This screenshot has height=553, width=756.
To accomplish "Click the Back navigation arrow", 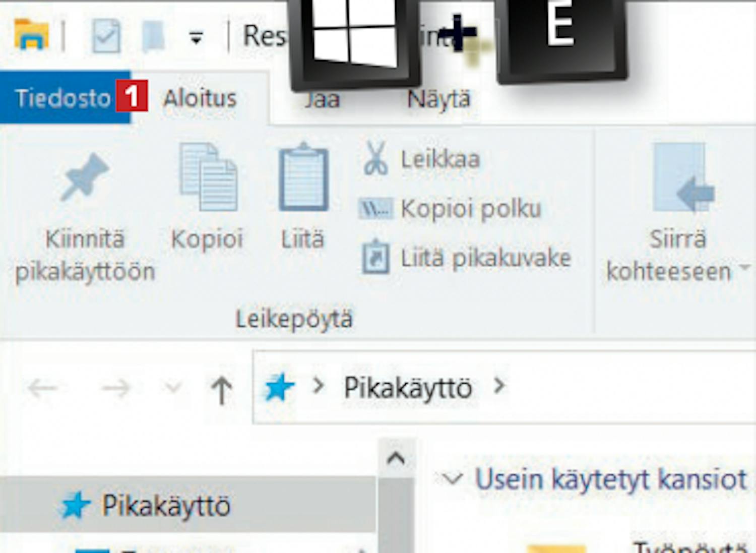I will (x=42, y=388).
